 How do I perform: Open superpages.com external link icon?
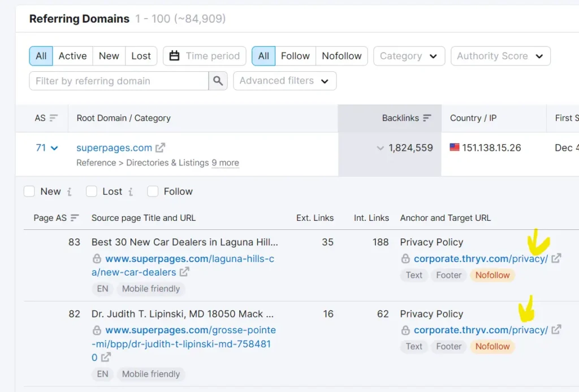pos(160,148)
